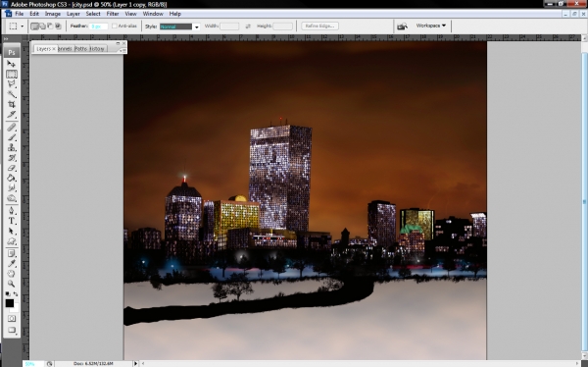
Task: Reset to default foreground and background colors
Action: [x=8, y=293]
